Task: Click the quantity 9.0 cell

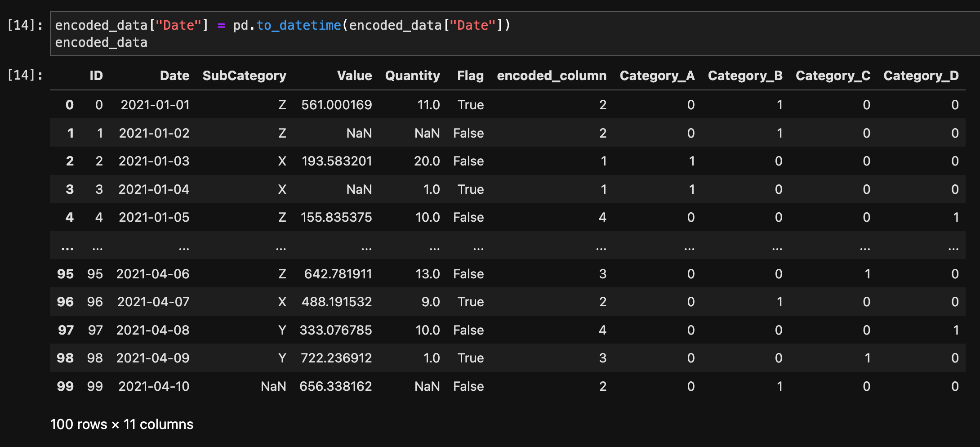Action: pos(431,302)
